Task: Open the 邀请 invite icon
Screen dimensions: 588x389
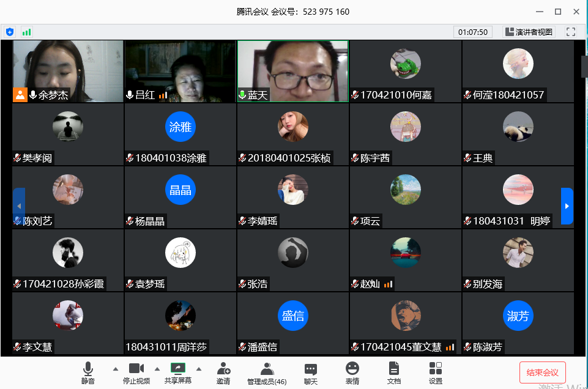Action: (223, 373)
